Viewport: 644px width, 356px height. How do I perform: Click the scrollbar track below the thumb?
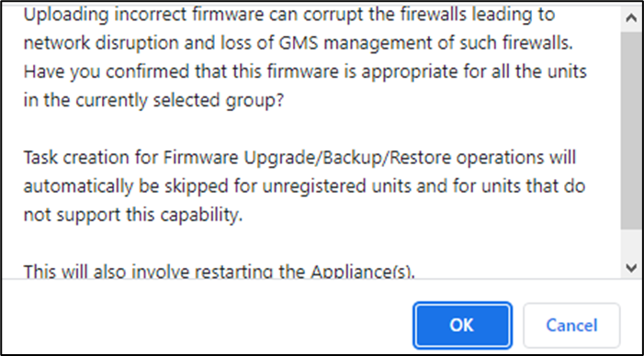point(630,243)
